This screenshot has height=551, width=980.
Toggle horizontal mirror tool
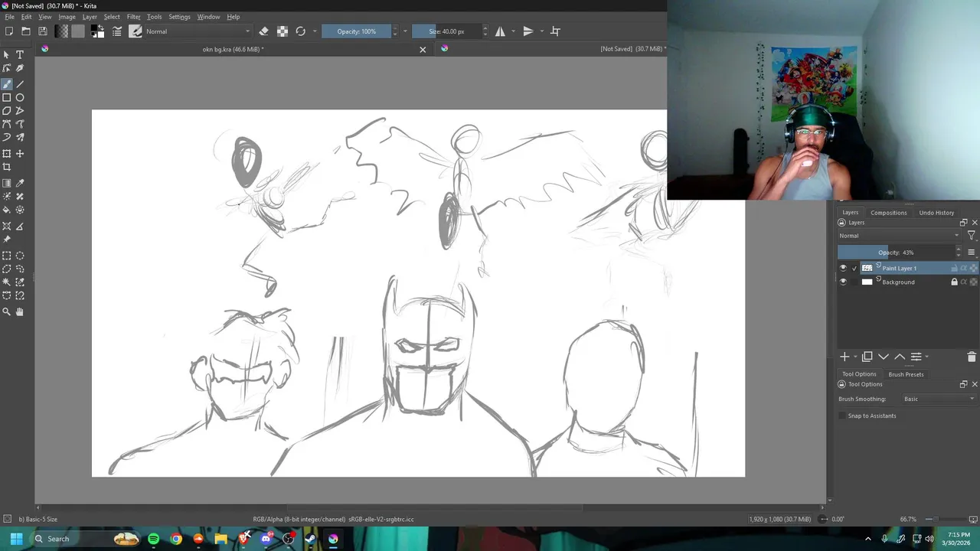(500, 31)
